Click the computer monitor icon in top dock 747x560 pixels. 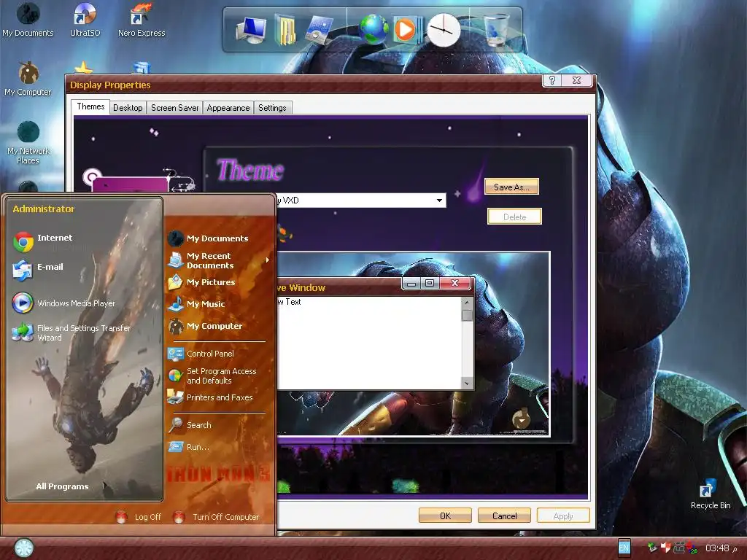251,31
